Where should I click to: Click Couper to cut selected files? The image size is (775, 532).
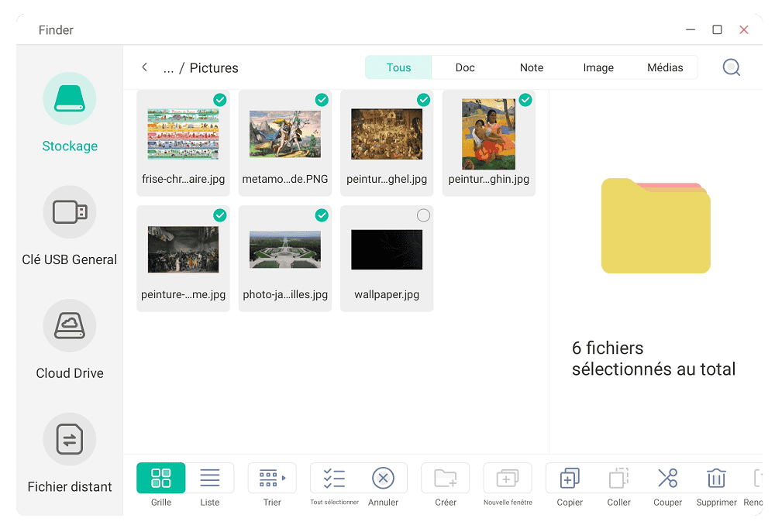point(668,478)
